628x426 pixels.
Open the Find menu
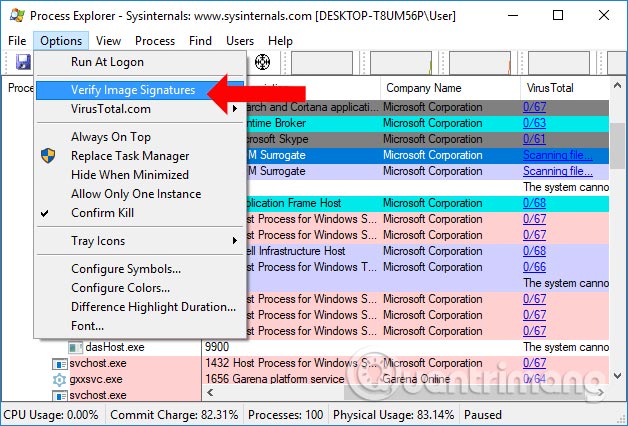200,41
